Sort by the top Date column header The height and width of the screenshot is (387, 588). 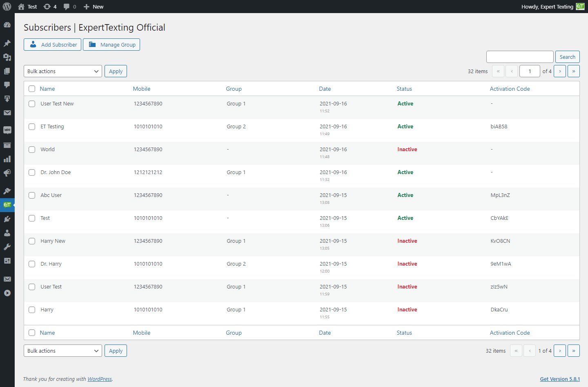pyautogui.click(x=325, y=89)
